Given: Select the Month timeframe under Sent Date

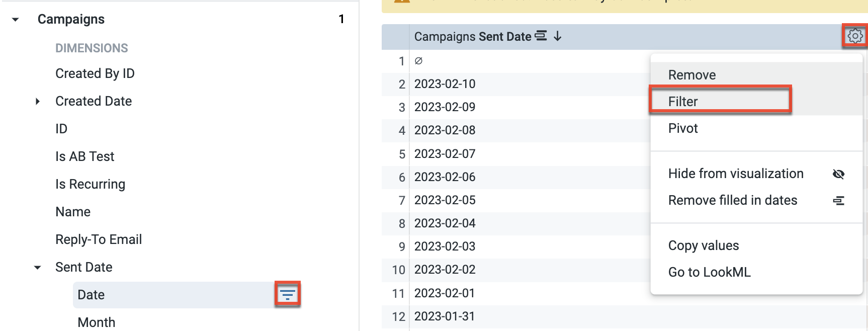Looking at the screenshot, I should tap(97, 322).
